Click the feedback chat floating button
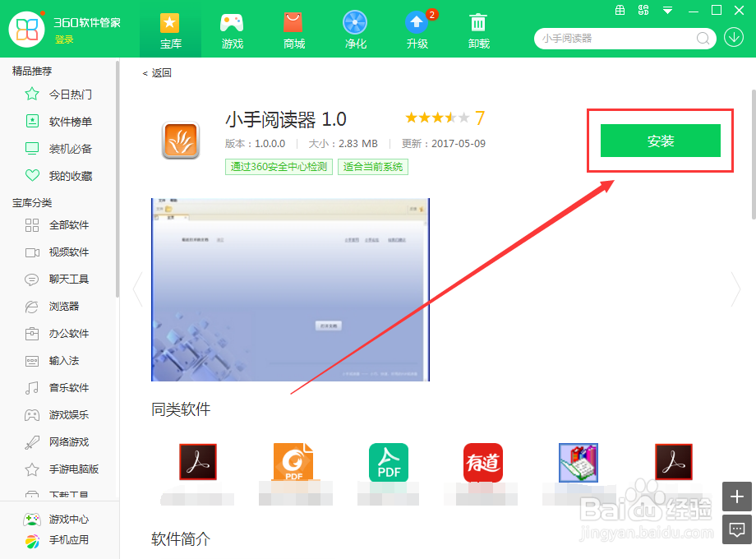The height and width of the screenshot is (559, 756). pyautogui.click(x=737, y=529)
